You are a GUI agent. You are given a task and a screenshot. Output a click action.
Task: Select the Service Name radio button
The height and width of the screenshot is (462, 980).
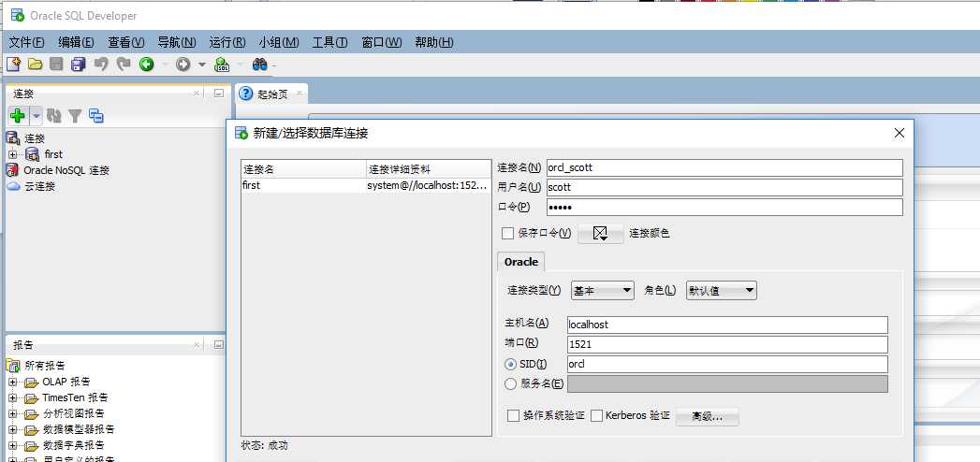[511, 384]
